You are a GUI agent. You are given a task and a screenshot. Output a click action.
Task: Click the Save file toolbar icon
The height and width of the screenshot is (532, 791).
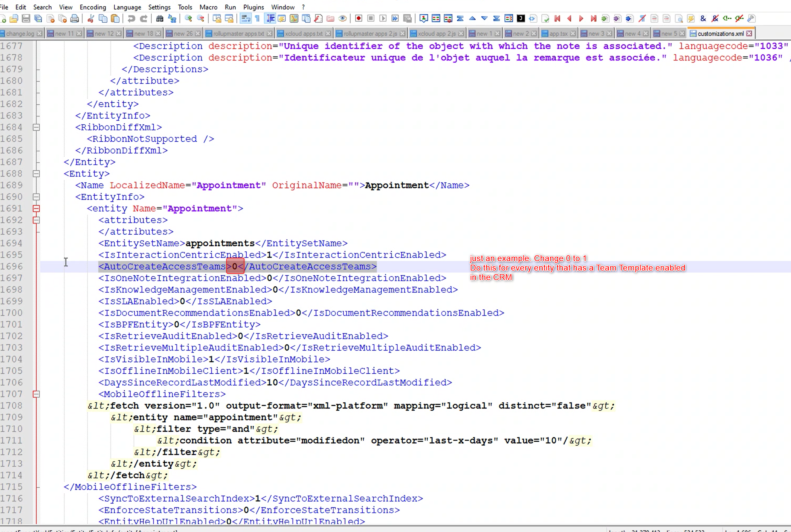pyautogui.click(x=26, y=18)
